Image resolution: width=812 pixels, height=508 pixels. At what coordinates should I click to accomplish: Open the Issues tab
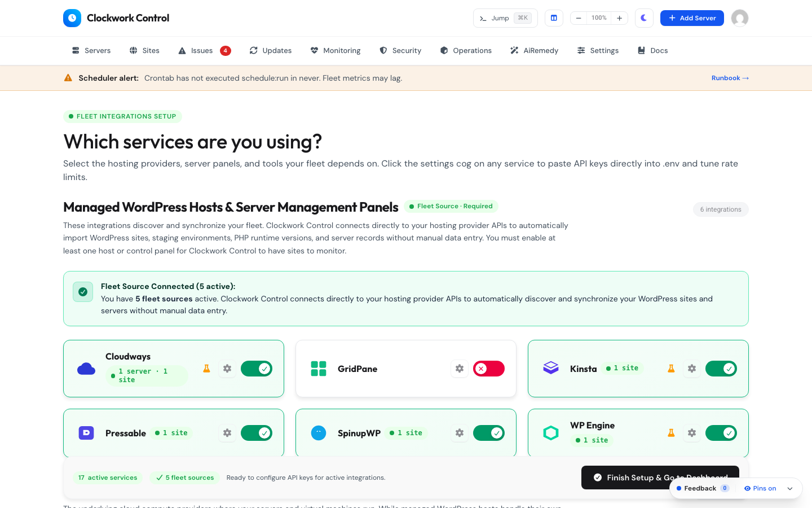[x=204, y=50]
